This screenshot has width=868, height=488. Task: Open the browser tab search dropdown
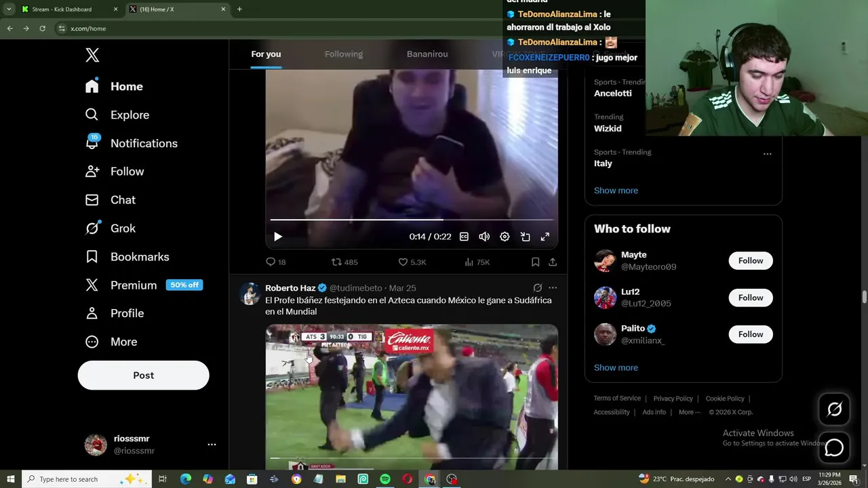click(9, 9)
